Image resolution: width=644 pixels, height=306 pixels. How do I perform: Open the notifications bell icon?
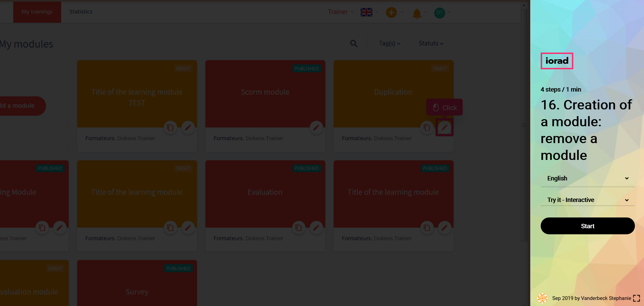click(x=417, y=13)
